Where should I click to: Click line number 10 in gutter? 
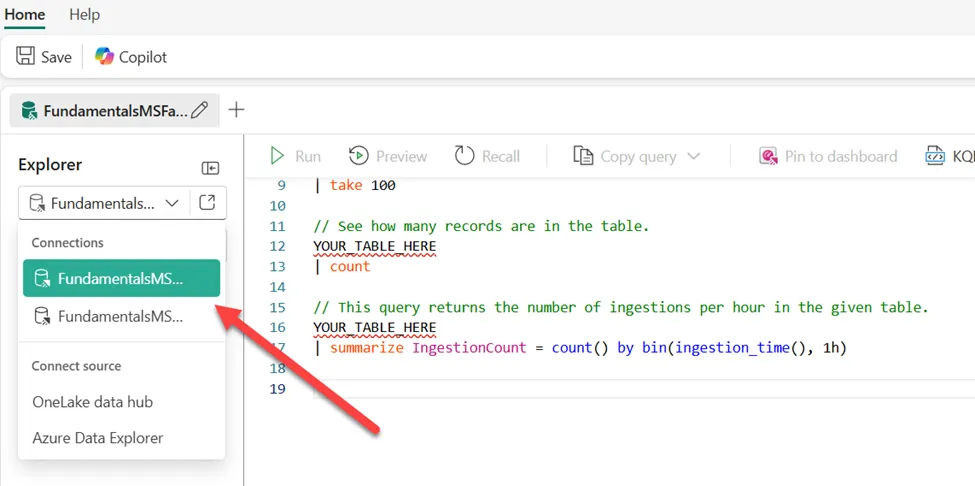277,206
